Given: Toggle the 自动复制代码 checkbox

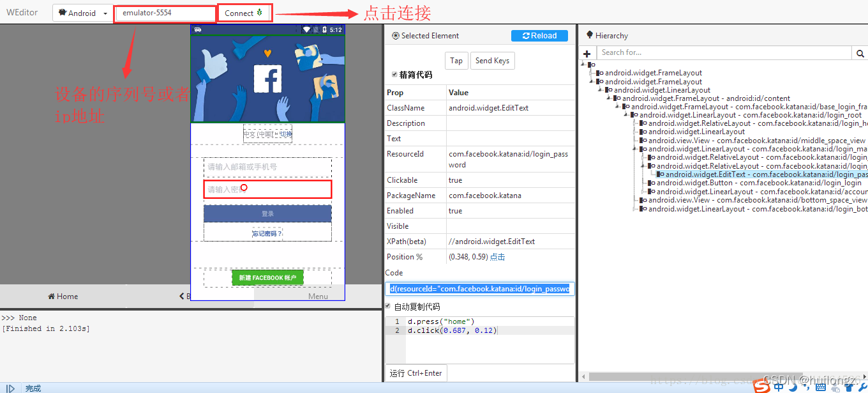Looking at the screenshot, I should [388, 306].
